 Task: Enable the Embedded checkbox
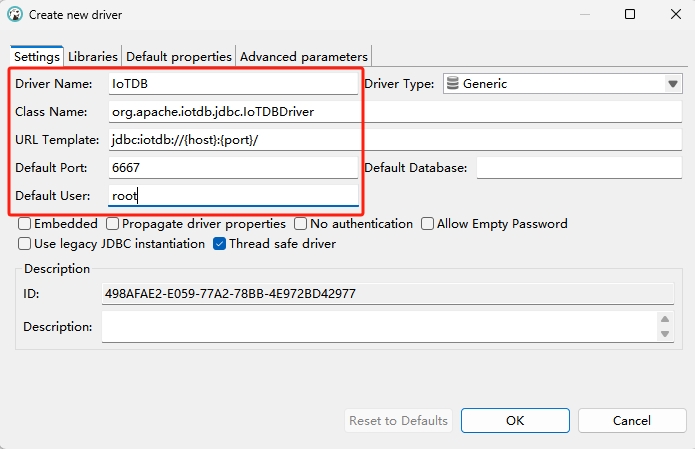click(x=25, y=224)
